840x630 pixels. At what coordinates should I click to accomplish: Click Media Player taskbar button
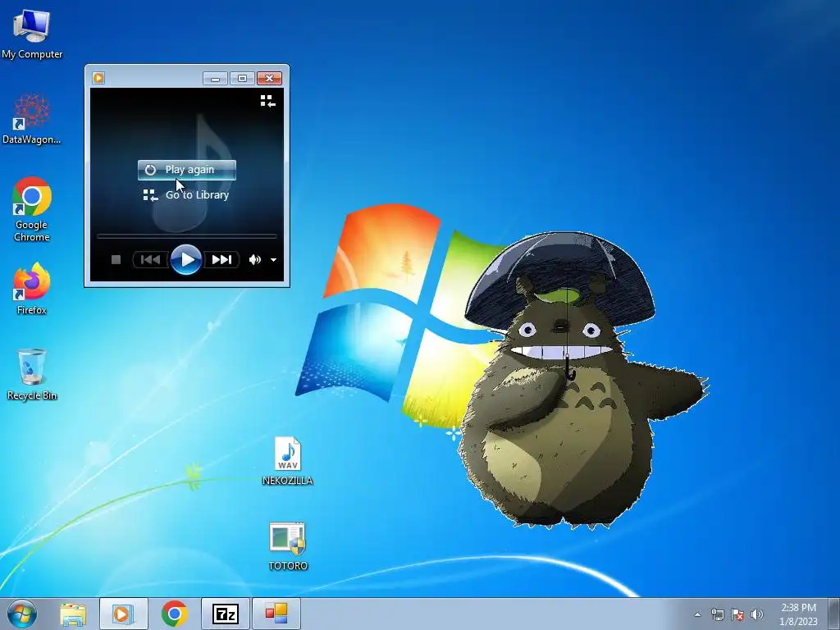[x=123, y=614]
